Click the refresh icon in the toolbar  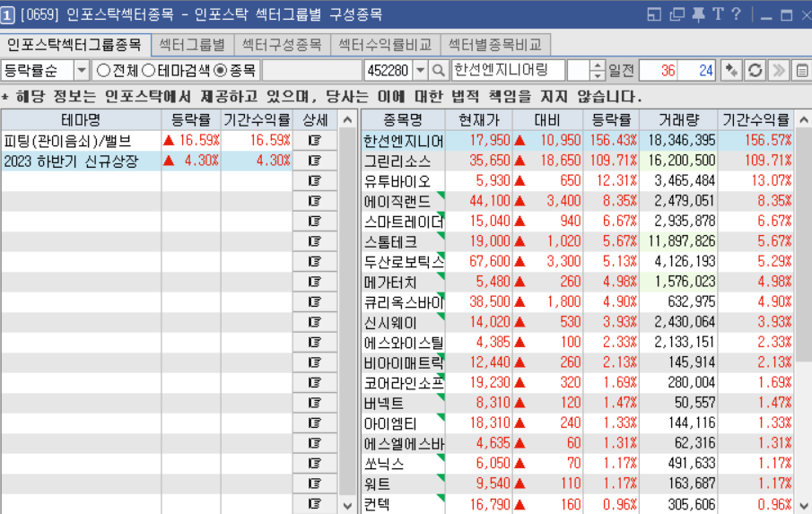(x=755, y=70)
